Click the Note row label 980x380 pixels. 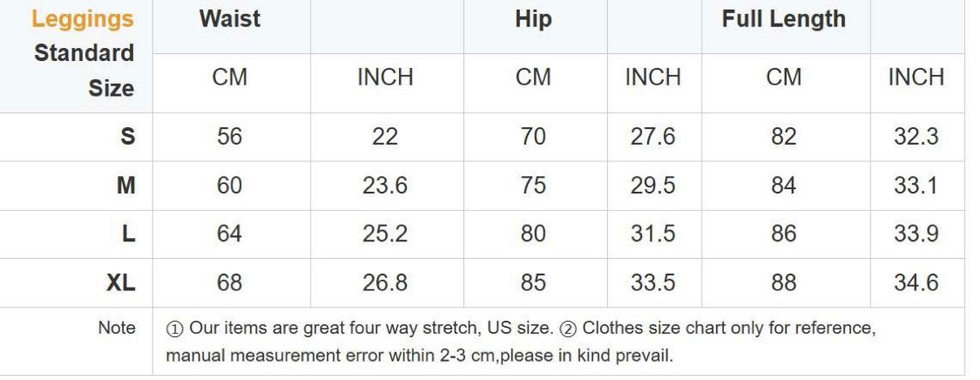[117, 329]
